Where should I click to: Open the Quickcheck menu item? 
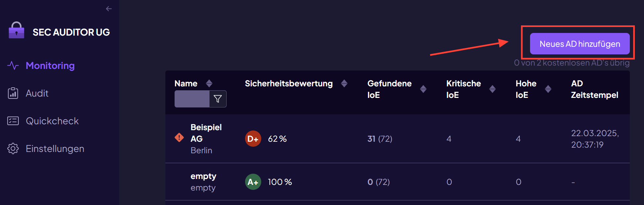click(x=52, y=121)
